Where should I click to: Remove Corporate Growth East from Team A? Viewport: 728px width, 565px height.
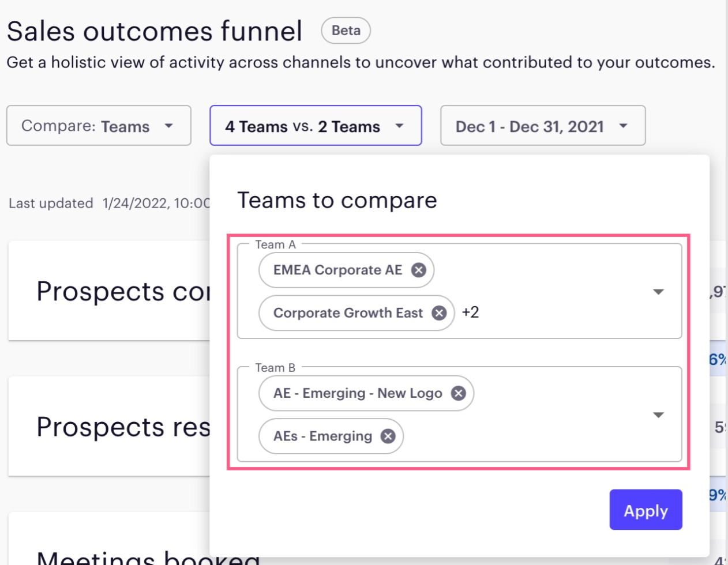pos(439,313)
